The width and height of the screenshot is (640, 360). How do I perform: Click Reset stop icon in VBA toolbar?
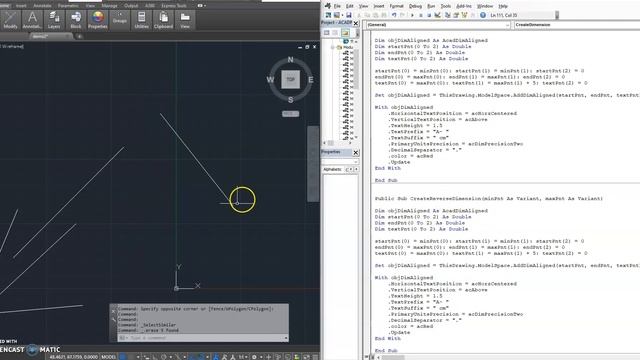pyautogui.click(x=429, y=15)
